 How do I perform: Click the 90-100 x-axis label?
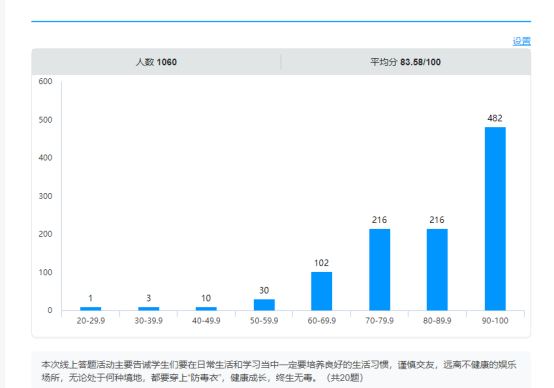tap(495, 321)
